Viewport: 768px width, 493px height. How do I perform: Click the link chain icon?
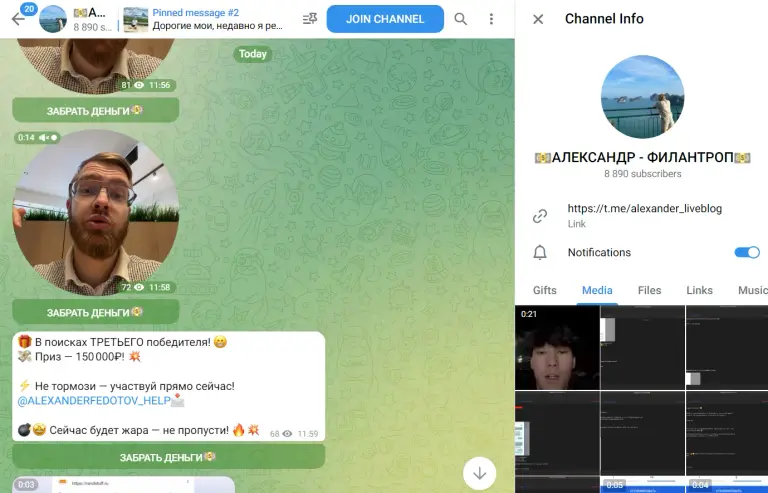click(x=540, y=216)
